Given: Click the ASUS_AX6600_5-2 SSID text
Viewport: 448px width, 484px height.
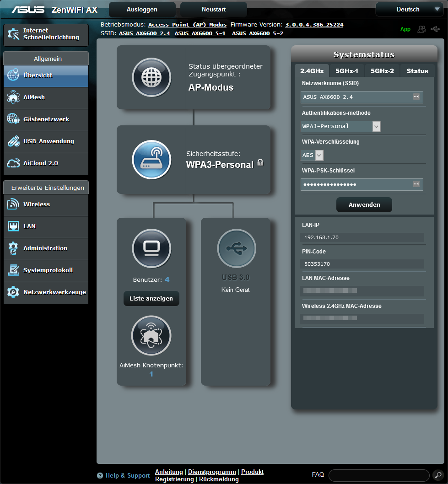Looking at the screenshot, I should click(x=258, y=33).
